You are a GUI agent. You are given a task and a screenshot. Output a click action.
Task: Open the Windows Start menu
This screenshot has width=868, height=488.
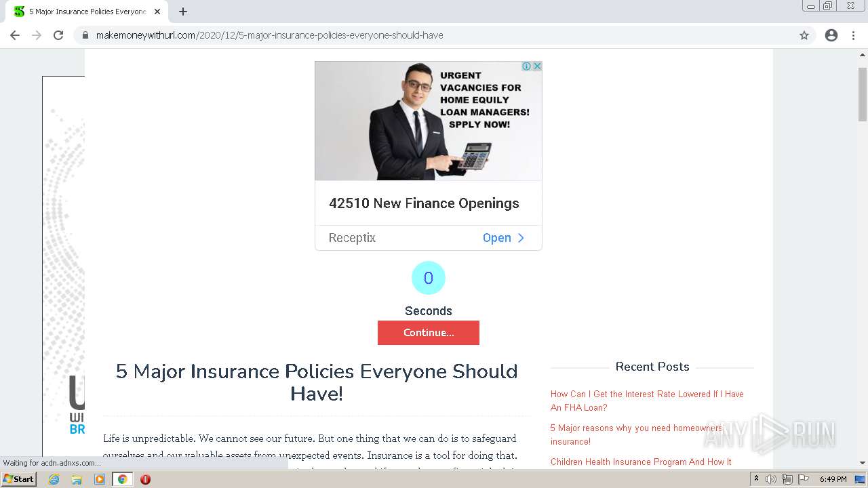pyautogui.click(x=19, y=479)
